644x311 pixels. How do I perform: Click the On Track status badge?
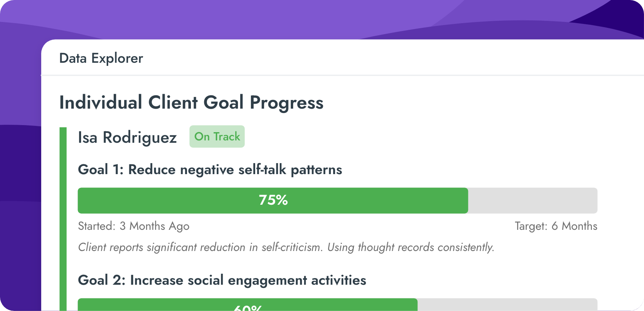click(217, 136)
